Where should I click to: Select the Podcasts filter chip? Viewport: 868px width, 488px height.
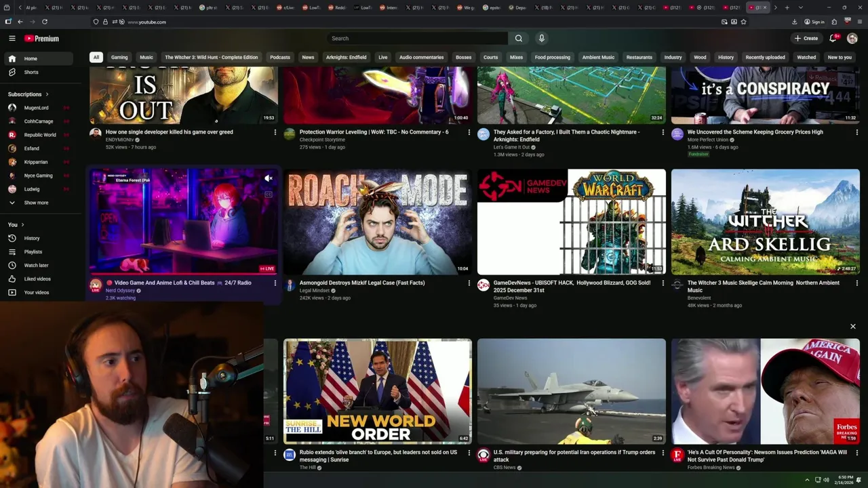click(280, 58)
